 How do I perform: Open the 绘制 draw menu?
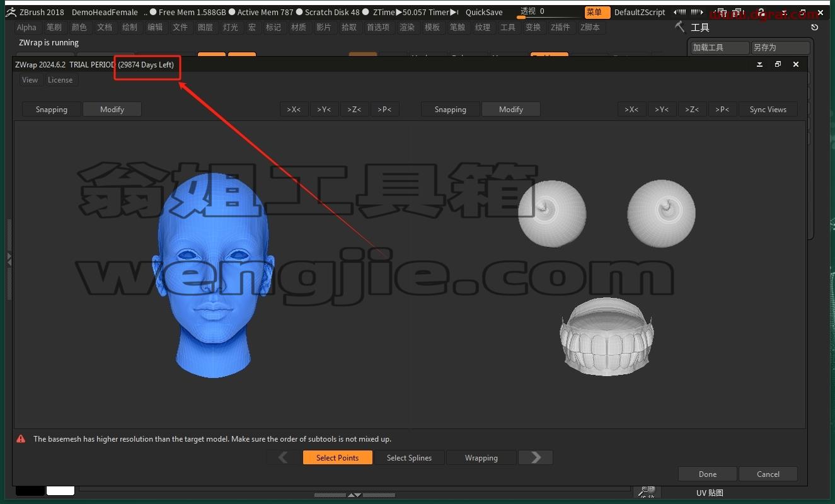tap(130, 27)
